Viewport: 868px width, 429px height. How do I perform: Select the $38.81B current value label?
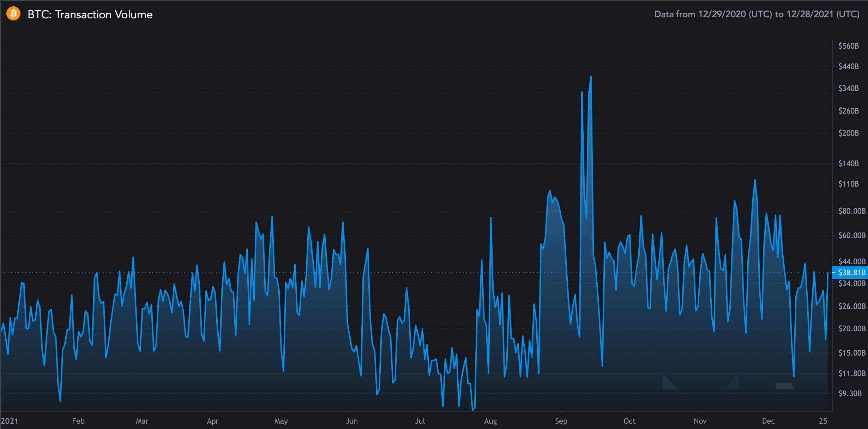pos(850,272)
